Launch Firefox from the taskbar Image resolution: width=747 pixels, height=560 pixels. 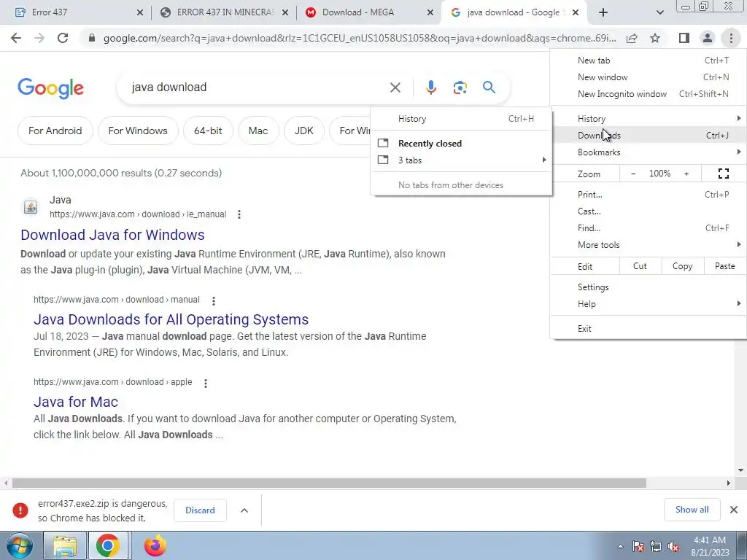[155, 545]
